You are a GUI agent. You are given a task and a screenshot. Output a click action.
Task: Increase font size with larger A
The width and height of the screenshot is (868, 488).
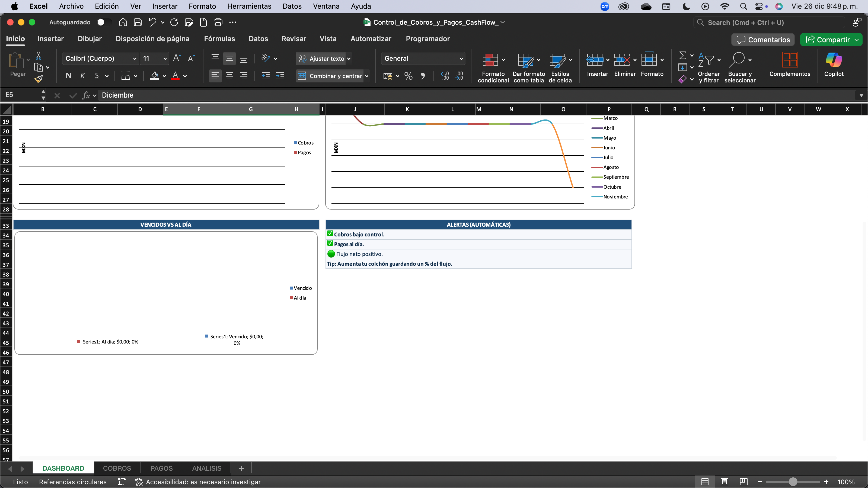(x=177, y=58)
